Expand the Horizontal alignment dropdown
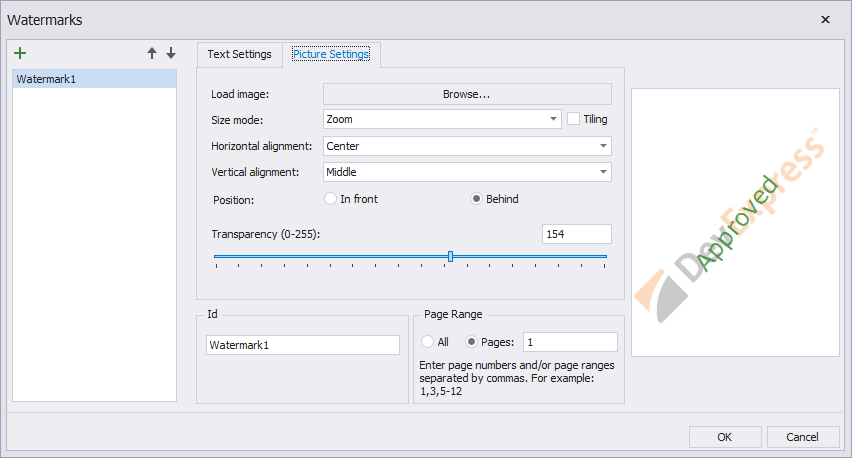 [x=603, y=146]
